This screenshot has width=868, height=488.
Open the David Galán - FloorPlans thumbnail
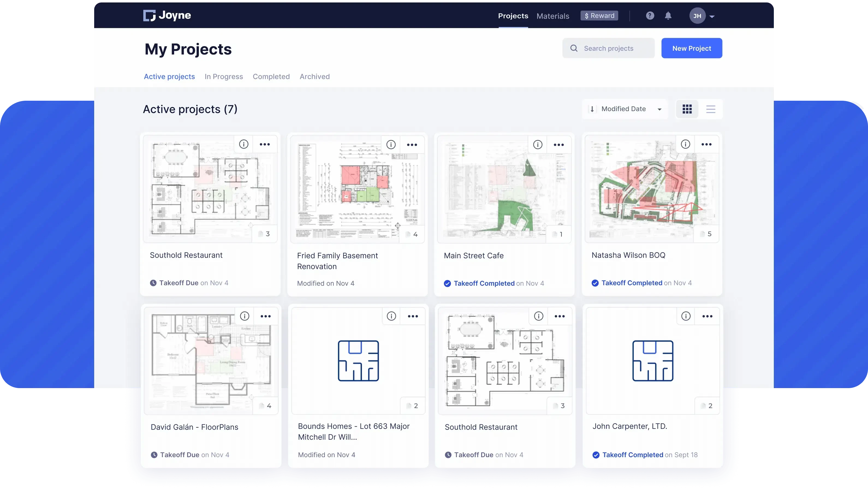(211, 361)
